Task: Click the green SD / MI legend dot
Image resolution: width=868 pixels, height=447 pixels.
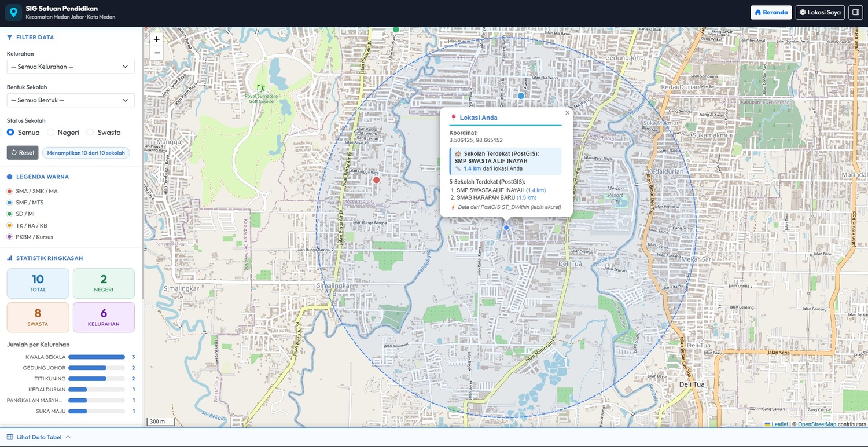Action: [9, 214]
